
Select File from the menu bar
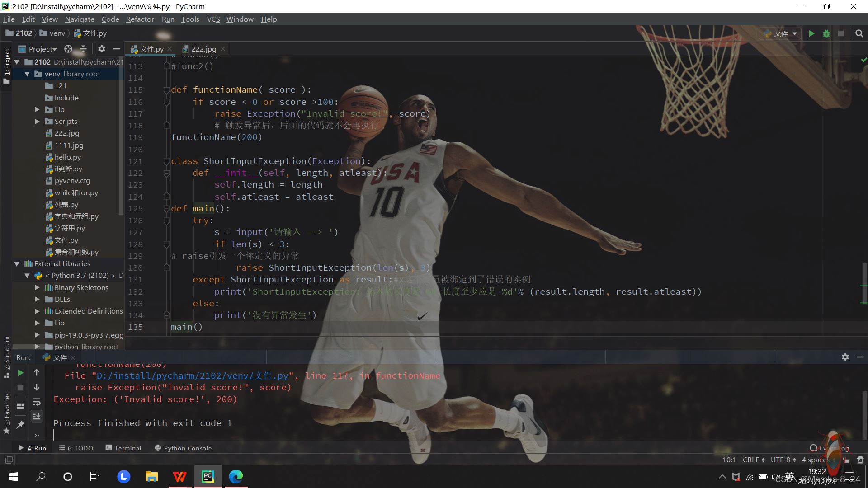9,19
